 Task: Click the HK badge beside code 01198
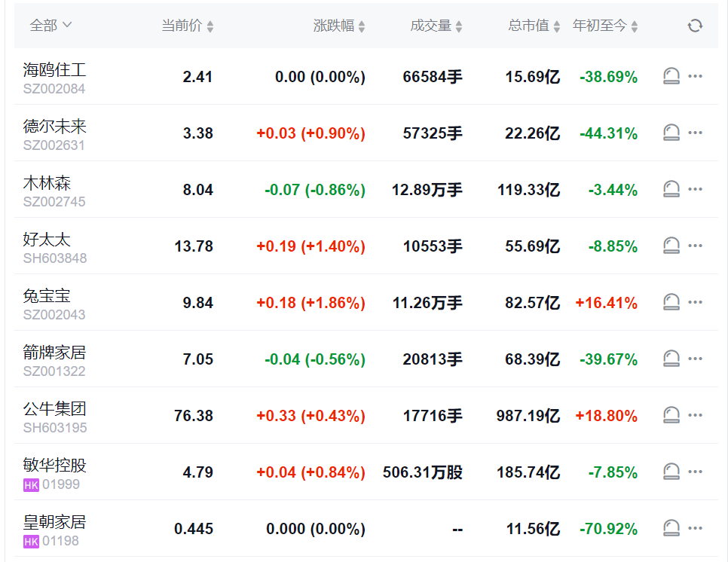(31, 542)
